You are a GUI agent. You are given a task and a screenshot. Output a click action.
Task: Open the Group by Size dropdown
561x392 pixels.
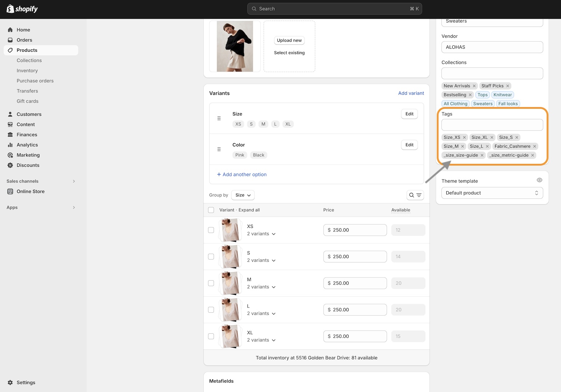(243, 195)
